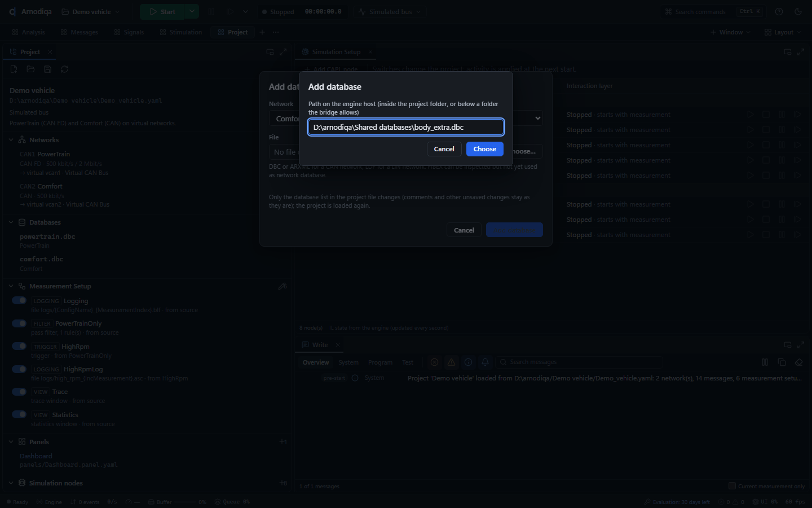Switch to the Messages tab
The image size is (812, 508).
79,32
